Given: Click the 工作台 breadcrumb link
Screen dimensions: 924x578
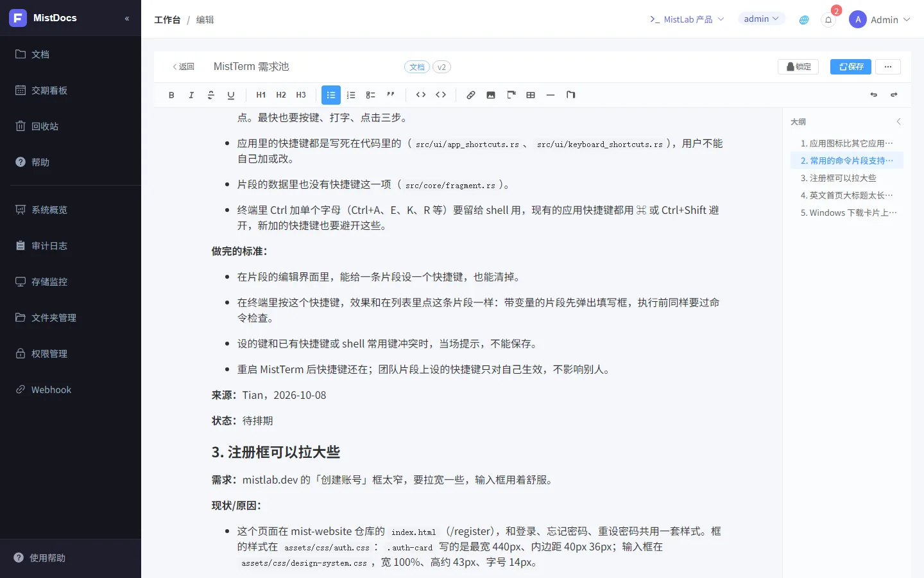Looking at the screenshot, I should (x=167, y=20).
